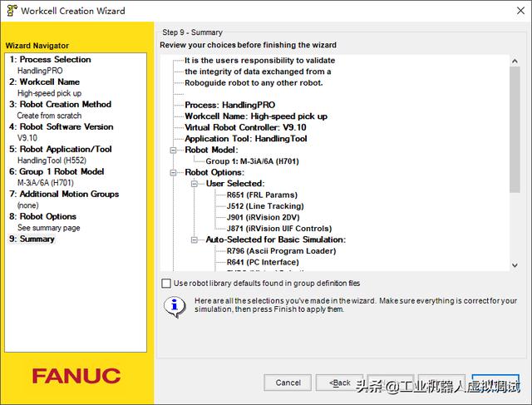Viewport: 532px width, 405px height.
Task: Click 'M-3iA/6A (H701)' in navigator
Action: click(x=46, y=183)
